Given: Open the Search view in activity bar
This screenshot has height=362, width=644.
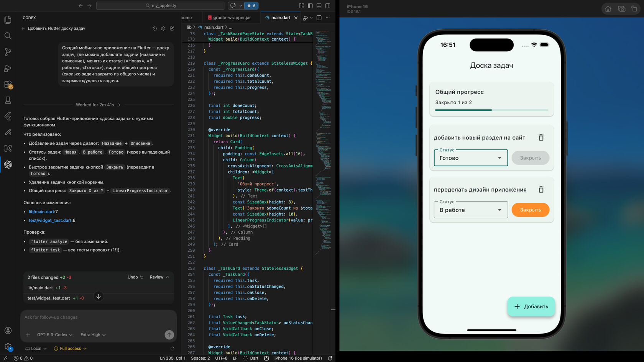Looking at the screenshot, I should (8, 36).
